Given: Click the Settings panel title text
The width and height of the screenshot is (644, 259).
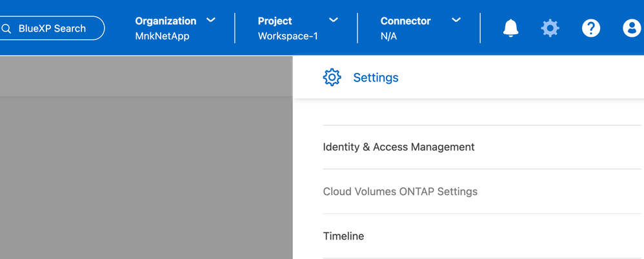Looking at the screenshot, I should point(376,78).
